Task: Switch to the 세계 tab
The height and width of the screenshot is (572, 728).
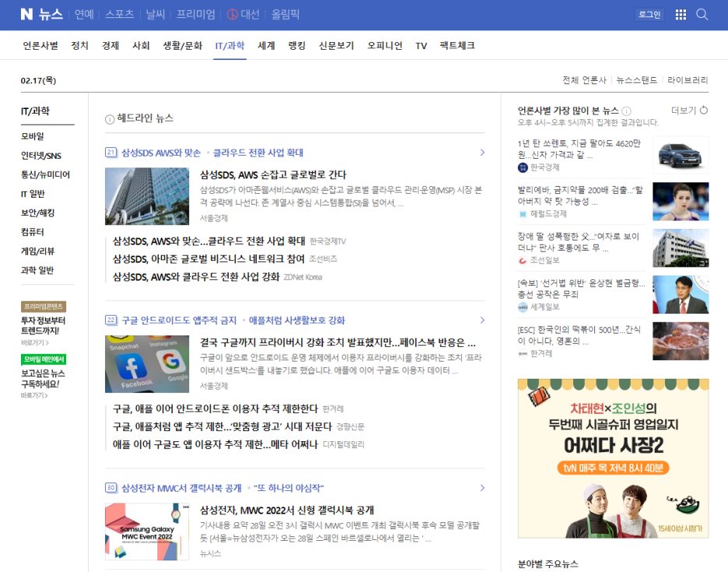Action: pos(266,46)
